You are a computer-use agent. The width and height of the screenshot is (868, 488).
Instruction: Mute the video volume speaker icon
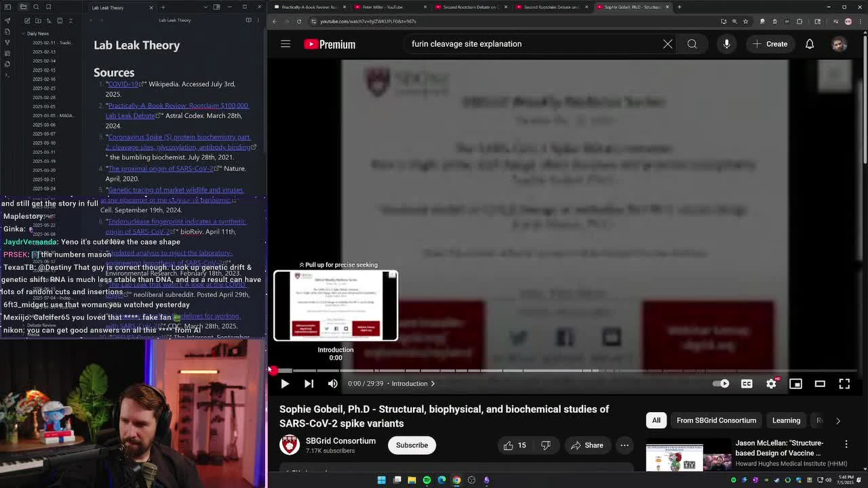point(332,384)
